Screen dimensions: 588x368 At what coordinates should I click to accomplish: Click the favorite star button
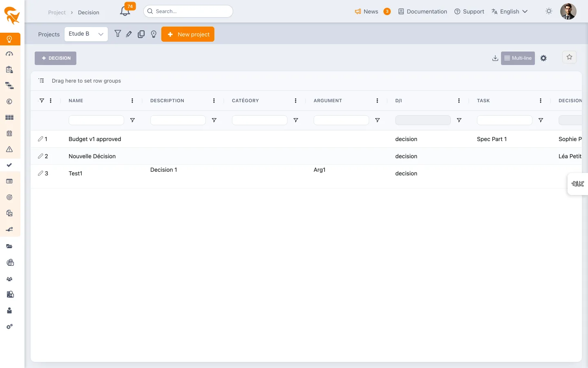[x=569, y=57]
